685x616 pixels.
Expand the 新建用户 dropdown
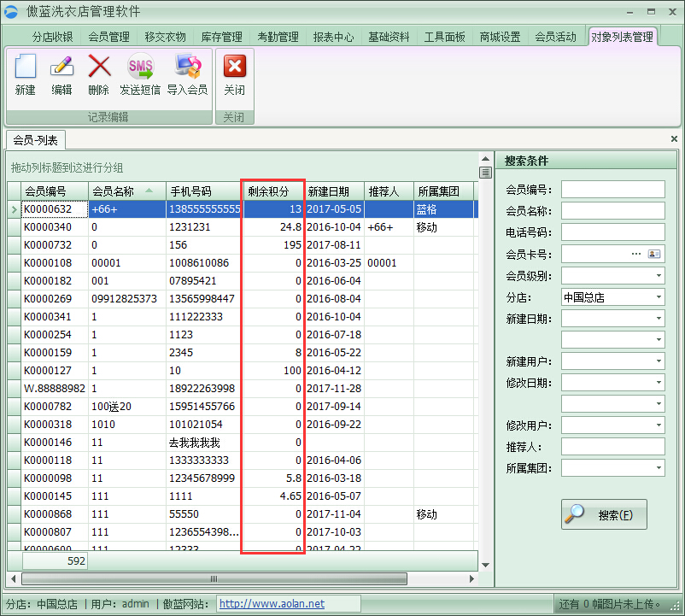point(659,361)
